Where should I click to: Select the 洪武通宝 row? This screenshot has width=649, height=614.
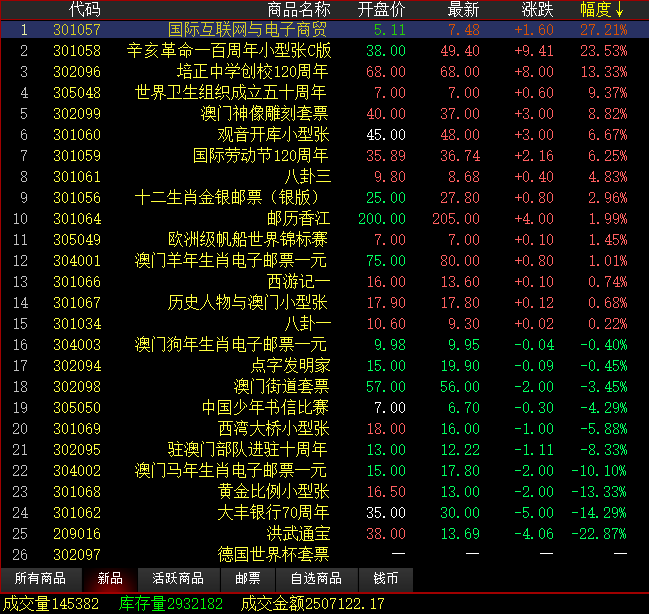324,534
